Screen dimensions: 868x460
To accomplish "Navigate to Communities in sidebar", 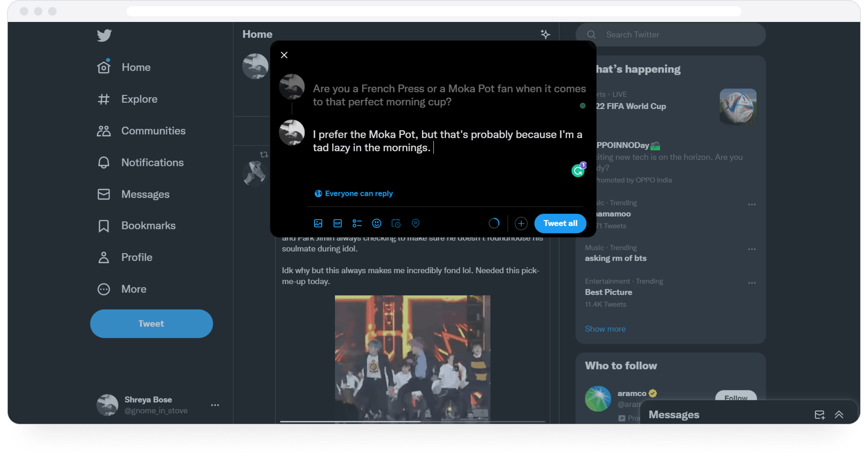I will pyautogui.click(x=153, y=131).
